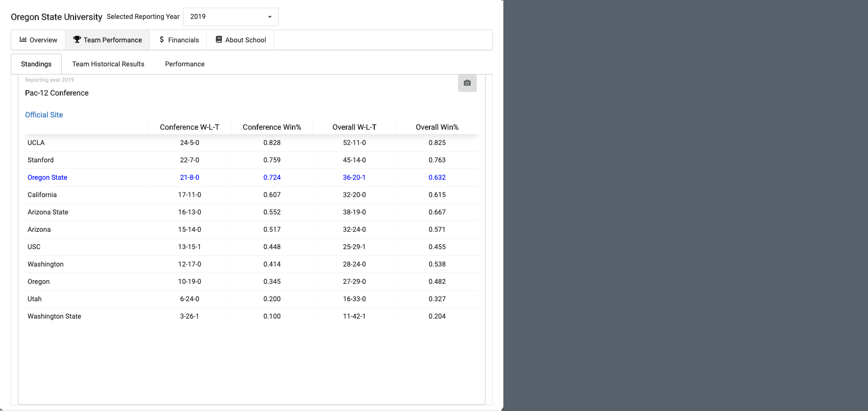Click the Overall W-L-T column header
The height and width of the screenshot is (411, 868).
tap(354, 127)
